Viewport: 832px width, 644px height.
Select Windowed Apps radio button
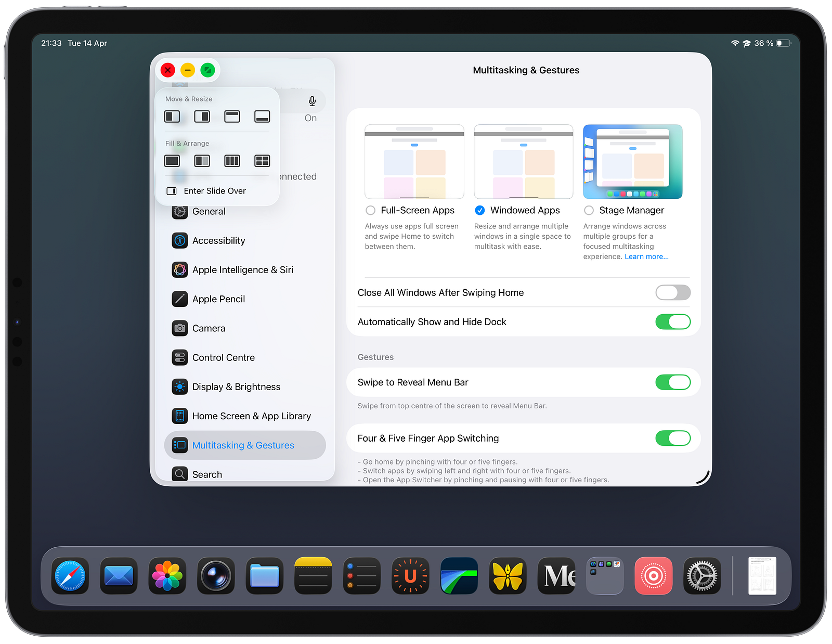click(480, 210)
